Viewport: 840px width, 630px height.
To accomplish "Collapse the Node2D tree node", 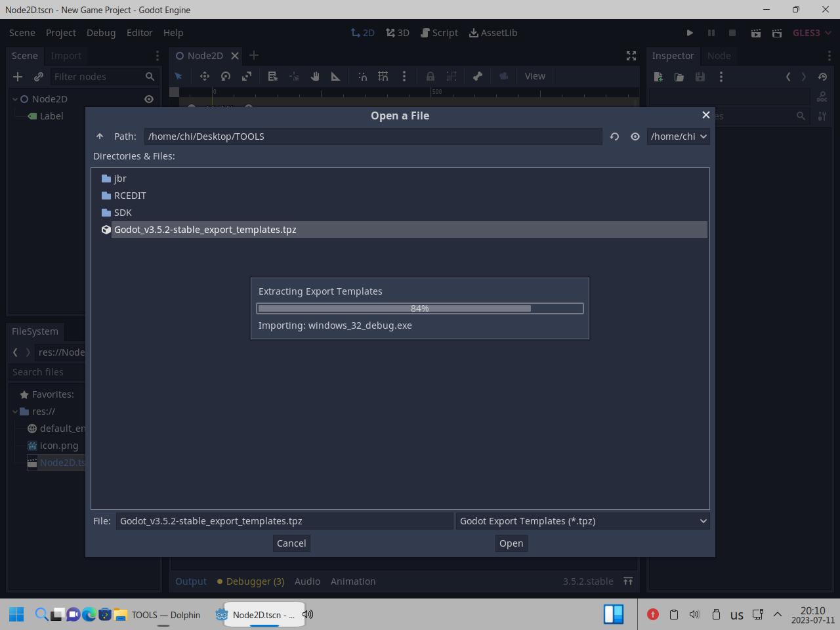I will point(15,99).
